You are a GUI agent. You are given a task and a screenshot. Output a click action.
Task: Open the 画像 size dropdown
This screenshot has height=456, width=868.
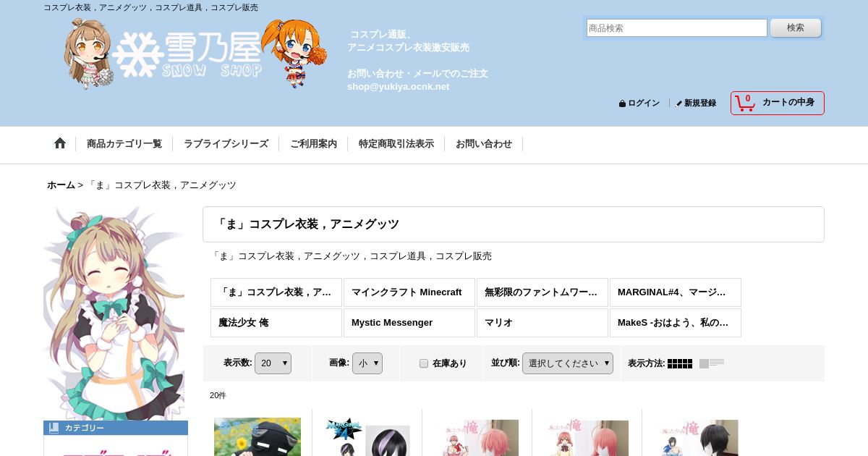[x=367, y=363]
